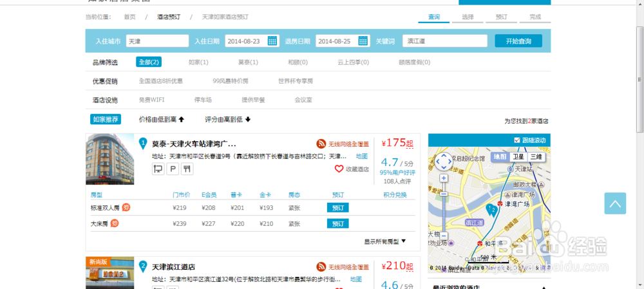
Task: Toggle the 跟随滚动 checkbox
Action: pos(517,140)
